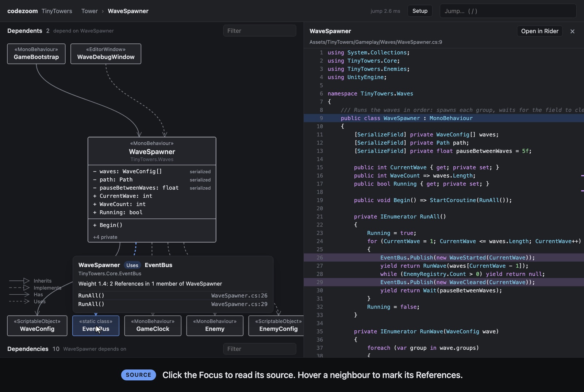Click the TinyTowers project name
This screenshot has width=584, height=392.
pyautogui.click(x=57, y=11)
